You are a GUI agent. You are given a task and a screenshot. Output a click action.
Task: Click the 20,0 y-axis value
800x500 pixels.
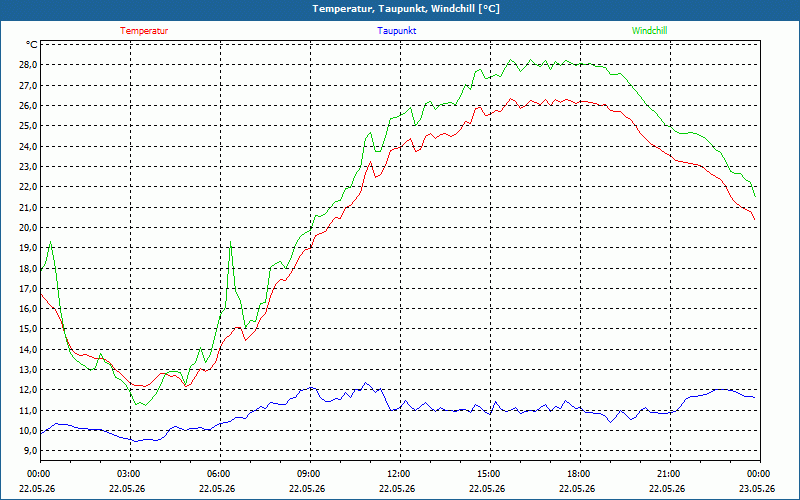29,228
